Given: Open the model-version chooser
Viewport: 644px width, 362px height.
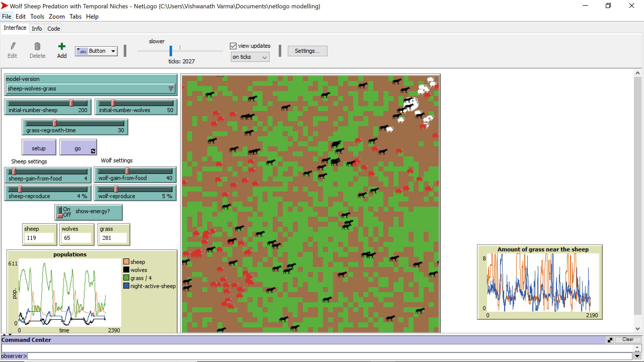Looking at the screenshot, I should point(171,88).
